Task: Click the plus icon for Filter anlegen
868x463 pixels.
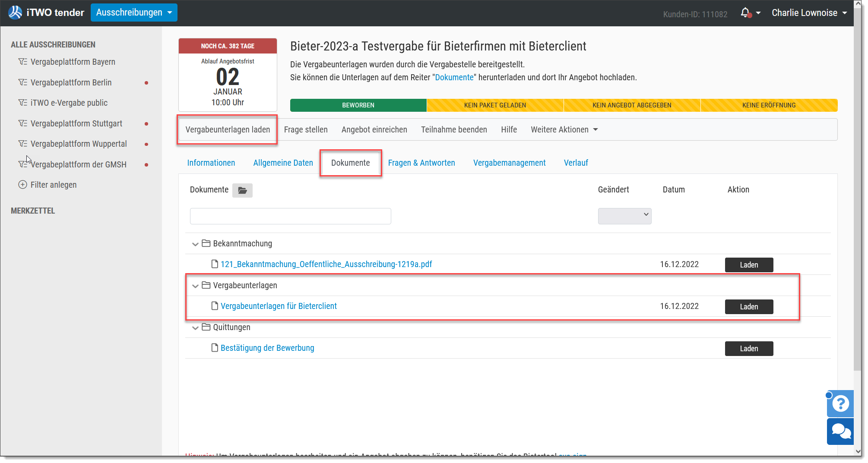Action: click(23, 185)
